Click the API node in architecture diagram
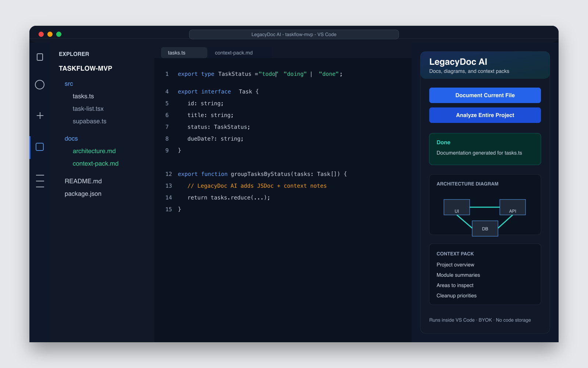Viewport: 588px width, 368px height. click(x=513, y=207)
